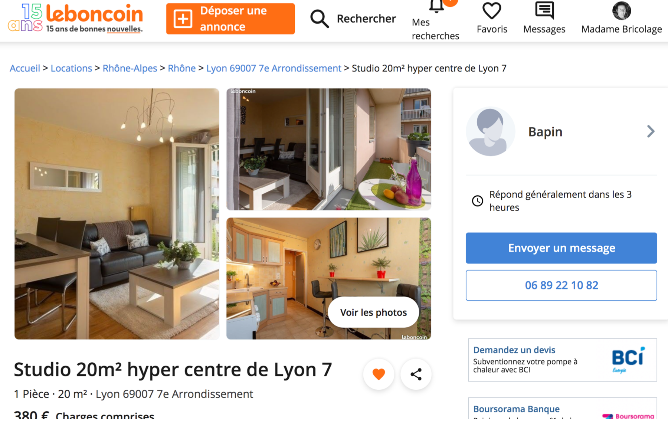Go to Accueil breadcrumb link
668x423 pixels.
pyautogui.click(x=25, y=68)
